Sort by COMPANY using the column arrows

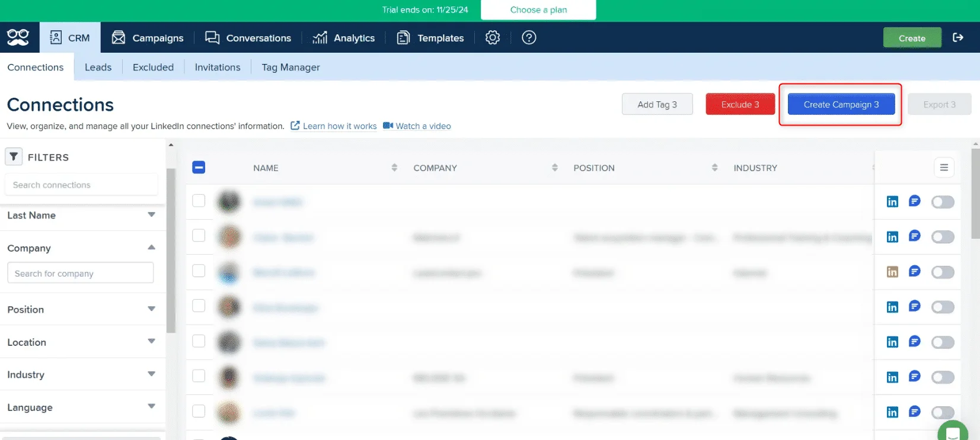555,168
